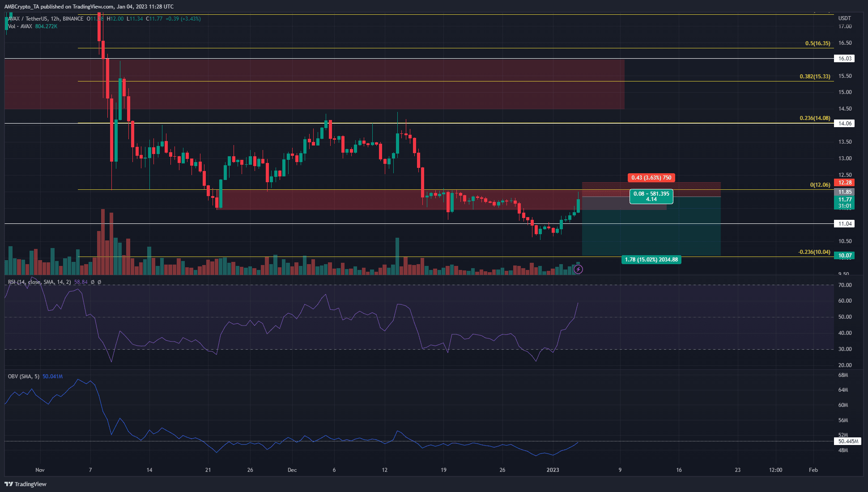Viewport: 868px width, 492px height.
Task: Click the 11.04 price axis label
Action: coord(845,224)
